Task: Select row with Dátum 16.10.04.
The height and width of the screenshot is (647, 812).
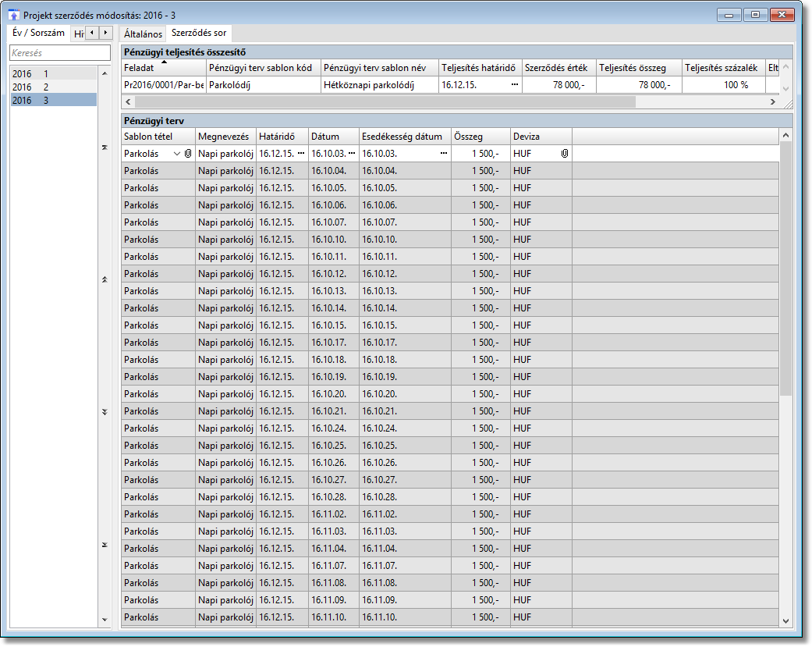Action: (x=450, y=170)
